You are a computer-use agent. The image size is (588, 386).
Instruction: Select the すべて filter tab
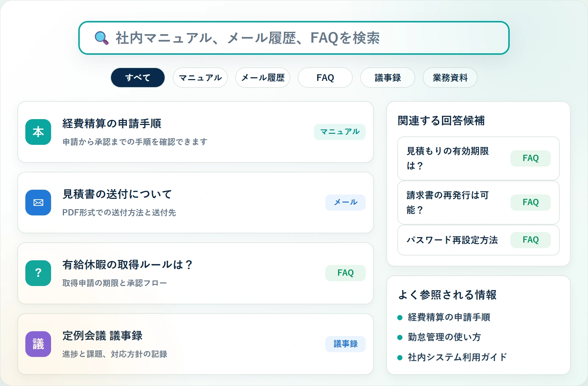tap(138, 78)
